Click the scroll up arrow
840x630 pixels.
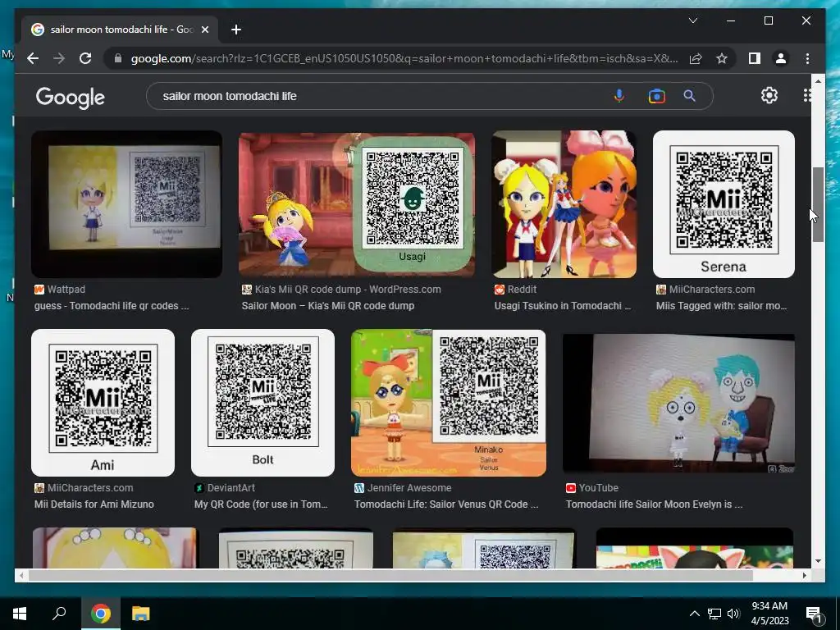pyautogui.click(x=818, y=81)
